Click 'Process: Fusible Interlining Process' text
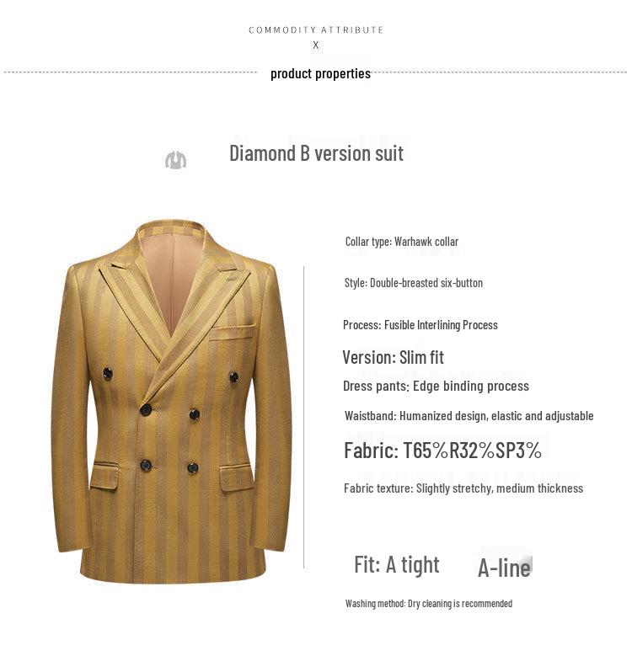Image resolution: width=632 pixels, height=672 pixels. [420, 325]
